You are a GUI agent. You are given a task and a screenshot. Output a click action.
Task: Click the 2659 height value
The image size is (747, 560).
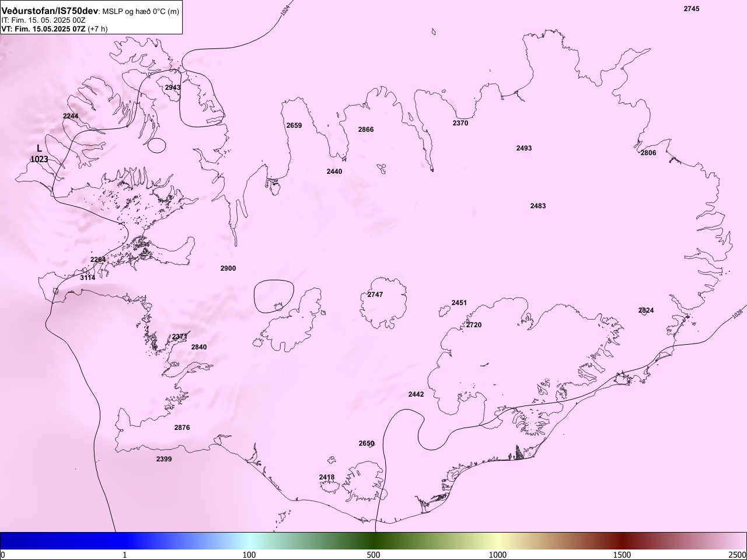pos(294,125)
